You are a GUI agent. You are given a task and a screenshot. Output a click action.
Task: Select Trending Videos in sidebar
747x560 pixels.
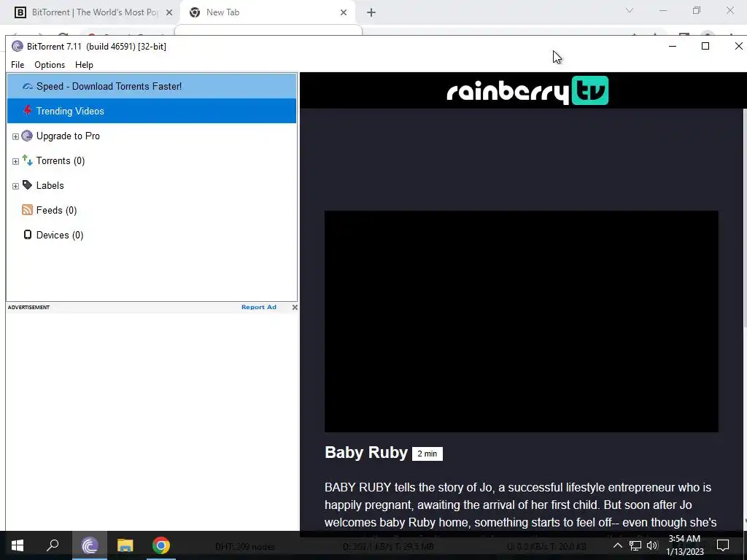pyautogui.click(x=152, y=111)
